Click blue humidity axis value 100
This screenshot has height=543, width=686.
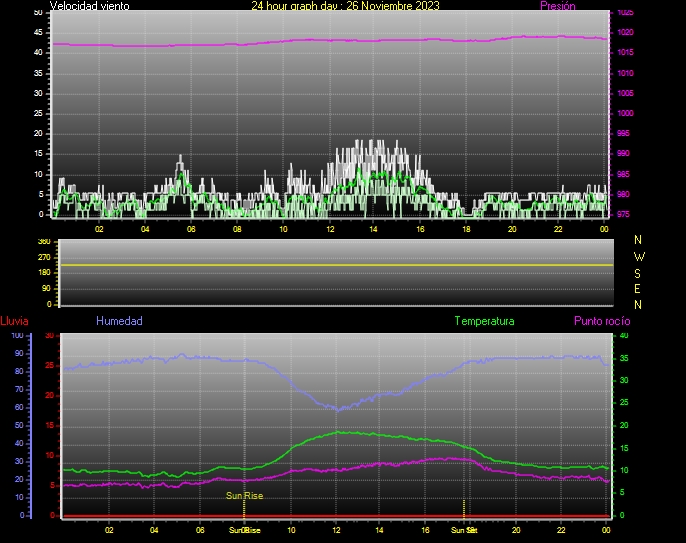pyautogui.click(x=18, y=336)
